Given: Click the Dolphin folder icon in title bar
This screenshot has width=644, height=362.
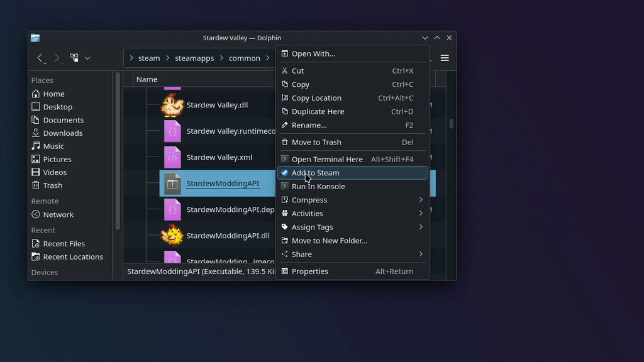Looking at the screenshot, I should point(35,38).
